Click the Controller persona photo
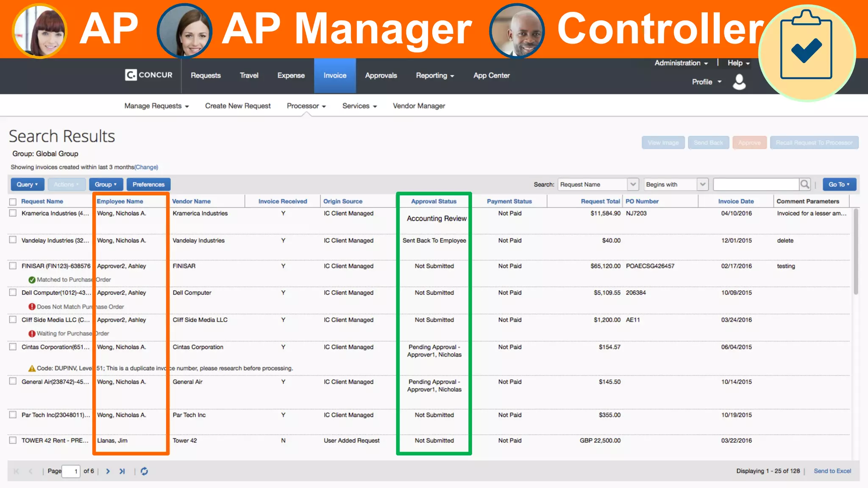This screenshot has height=488, width=868. pyautogui.click(x=517, y=30)
